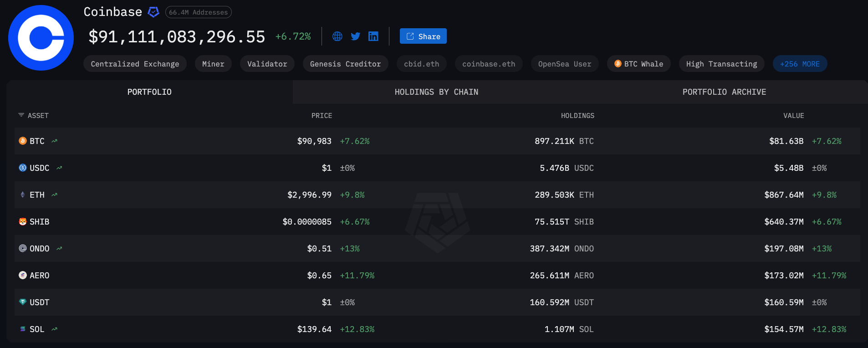
Task: Switch to the PORTFOLIO ARCHIVE tab
Action: pyautogui.click(x=724, y=92)
